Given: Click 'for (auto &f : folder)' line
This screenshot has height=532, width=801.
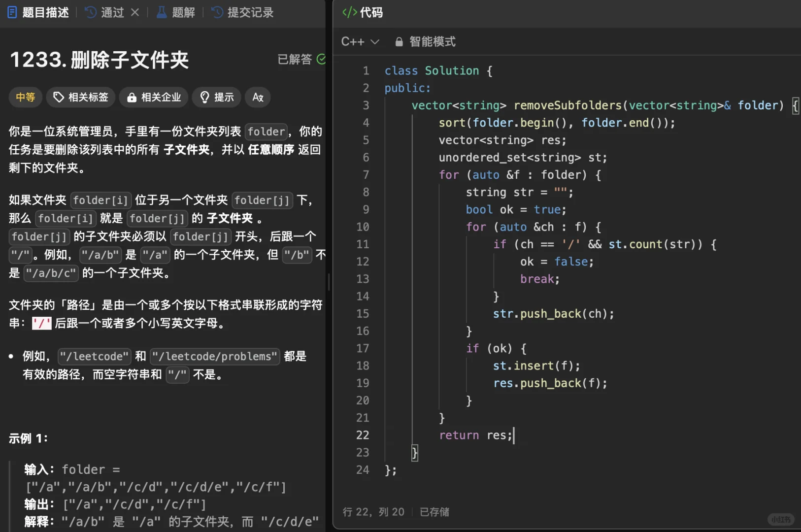Looking at the screenshot, I should [520, 175].
